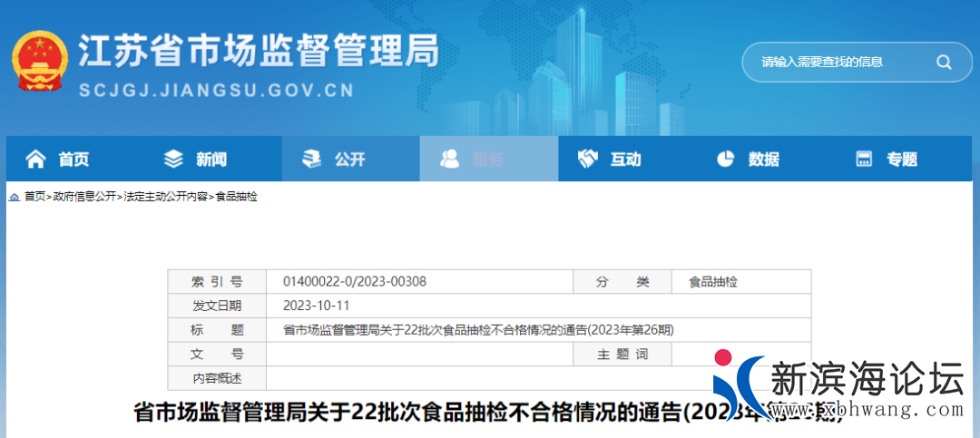Image resolution: width=980 pixels, height=438 pixels.
Task: Click the small home icon in breadcrumb
Action: [x=15, y=197]
